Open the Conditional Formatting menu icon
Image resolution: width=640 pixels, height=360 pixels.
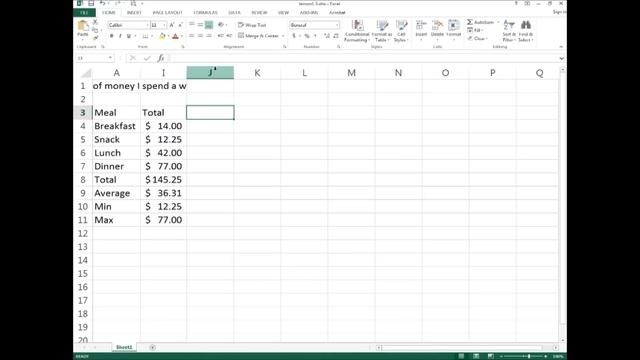point(357,26)
